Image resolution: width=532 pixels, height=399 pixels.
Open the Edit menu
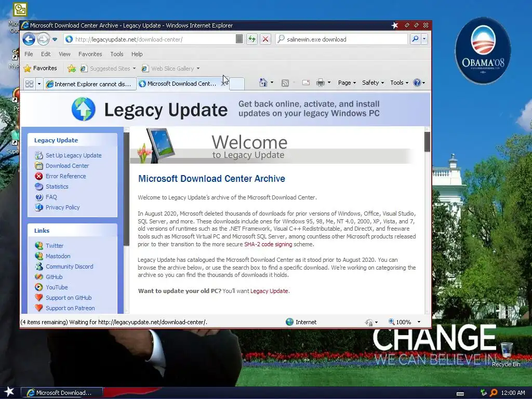pos(46,54)
